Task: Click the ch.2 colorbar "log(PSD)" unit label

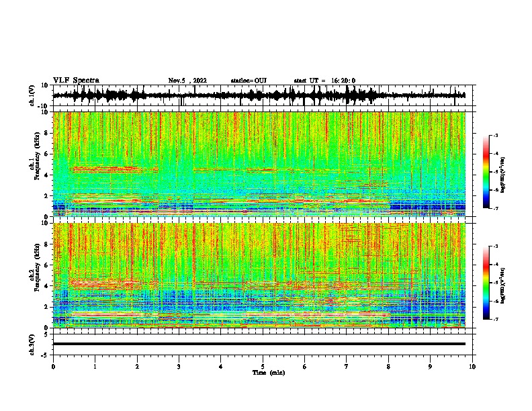Action: pyautogui.click(x=504, y=285)
